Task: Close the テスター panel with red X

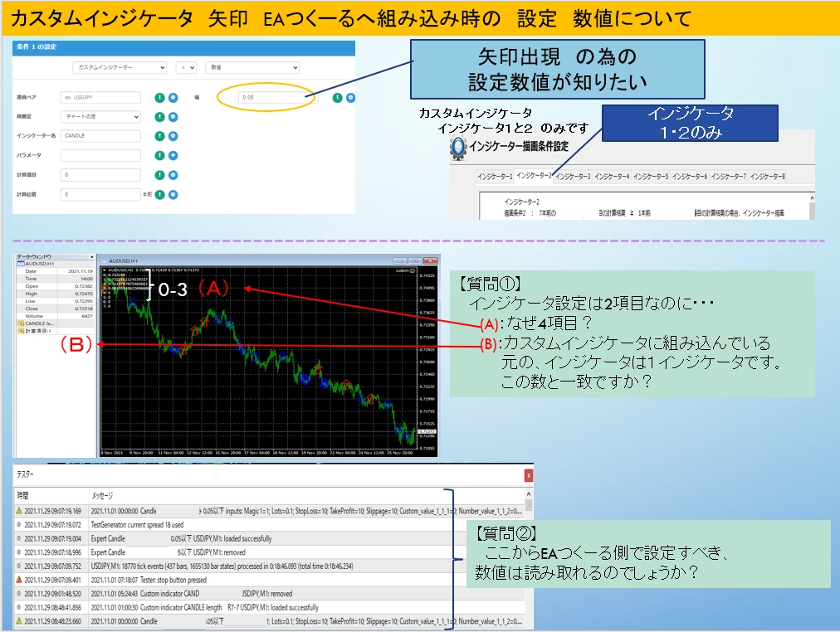Action: pyautogui.click(x=527, y=475)
